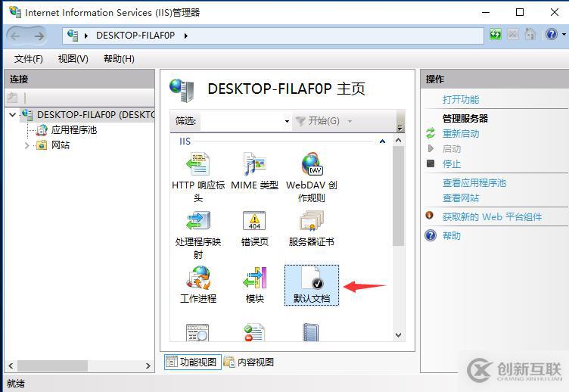This screenshot has width=569, height=392.
Task: Click the stop toolbar icon beside refresh
Action: tap(513, 35)
